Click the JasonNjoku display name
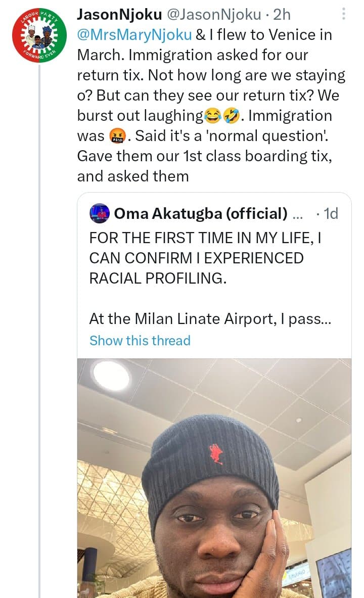Viewport: 364px width, 598px height. [118, 14]
